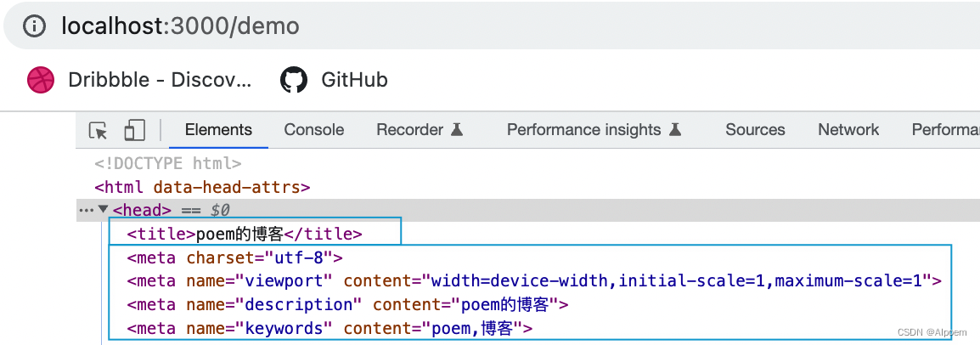This screenshot has height=345, width=980.
Task: Switch to the Elements tab
Action: click(x=219, y=129)
